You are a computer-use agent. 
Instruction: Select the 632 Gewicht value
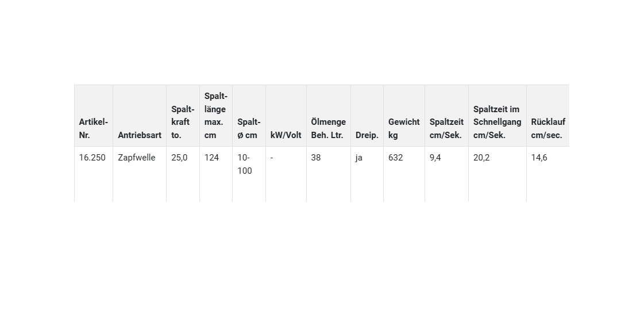tap(396, 158)
